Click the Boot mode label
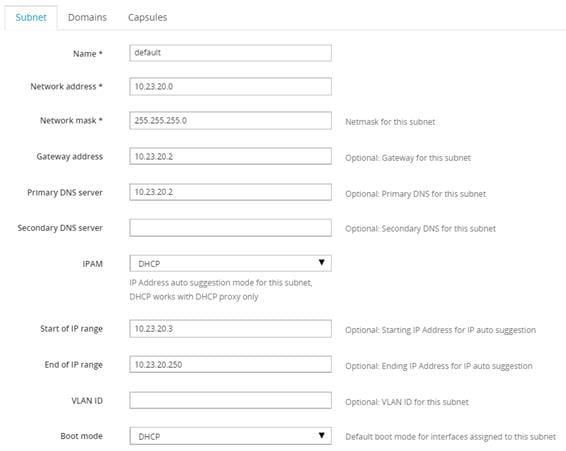This screenshot has height=451, width=566. tap(82, 436)
